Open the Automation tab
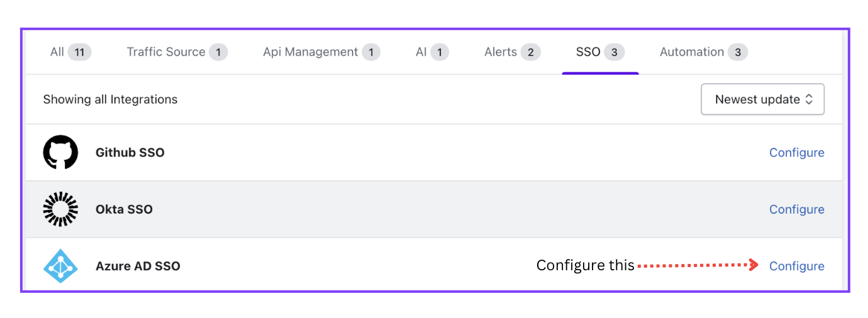The width and height of the screenshot is (868, 318). [x=704, y=52]
